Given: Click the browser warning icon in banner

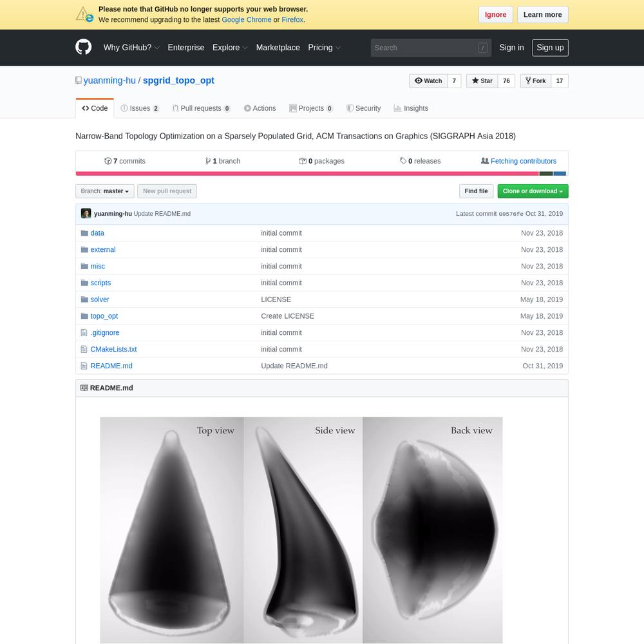Looking at the screenshot, I should 84,14.
